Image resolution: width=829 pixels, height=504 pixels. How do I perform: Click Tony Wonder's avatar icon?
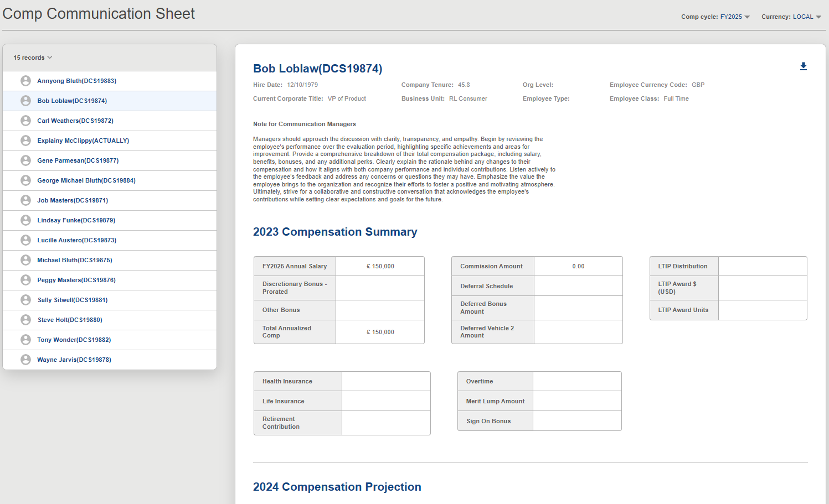pos(25,339)
